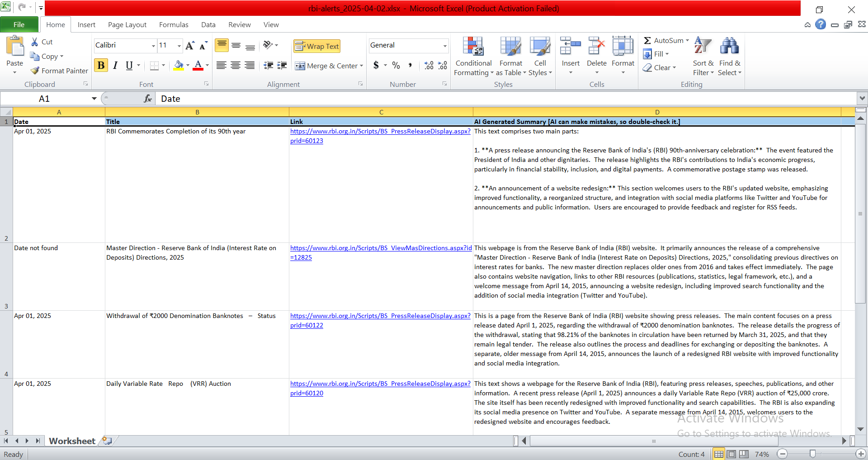Open Excel Help question mark
Image resolution: width=868 pixels, height=460 pixels.
[x=821, y=24]
